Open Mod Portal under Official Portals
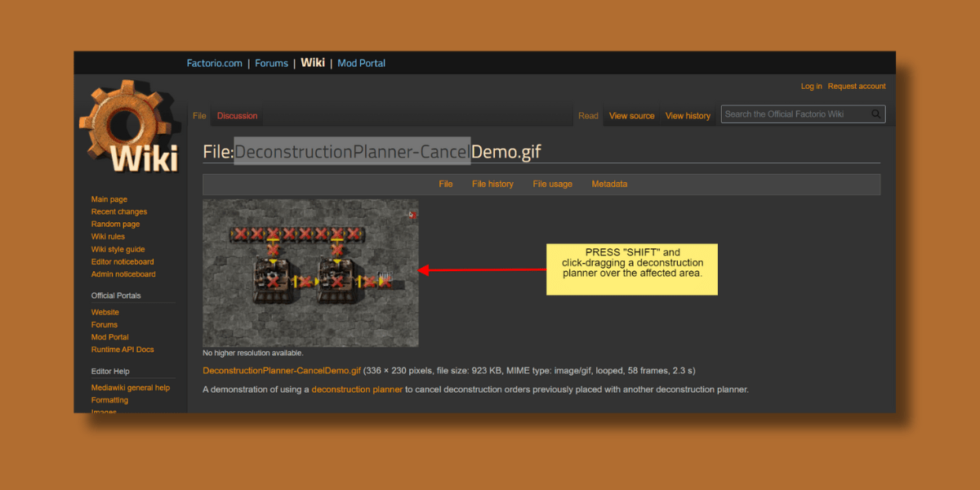Viewport: 980px width, 490px height. (x=110, y=337)
